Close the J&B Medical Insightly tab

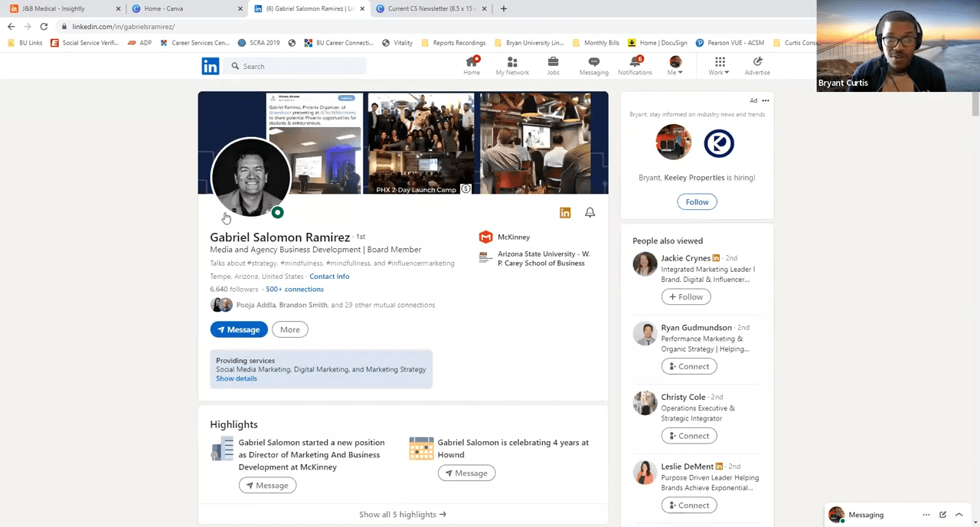[x=118, y=9]
